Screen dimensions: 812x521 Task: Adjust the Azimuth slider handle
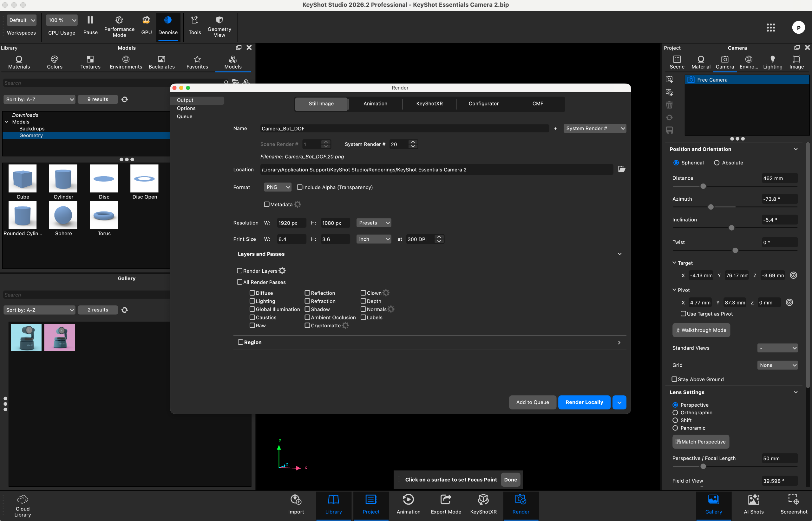pyautogui.click(x=710, y=207)
